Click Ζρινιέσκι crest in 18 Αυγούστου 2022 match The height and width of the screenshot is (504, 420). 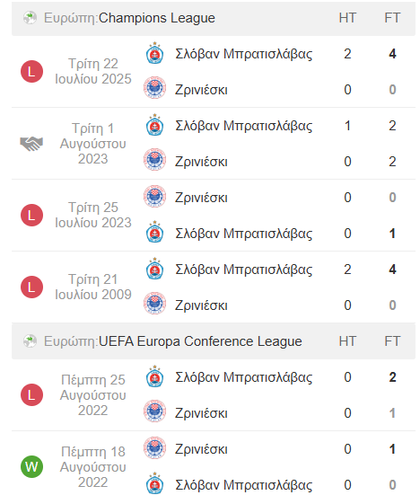[154, 447]
